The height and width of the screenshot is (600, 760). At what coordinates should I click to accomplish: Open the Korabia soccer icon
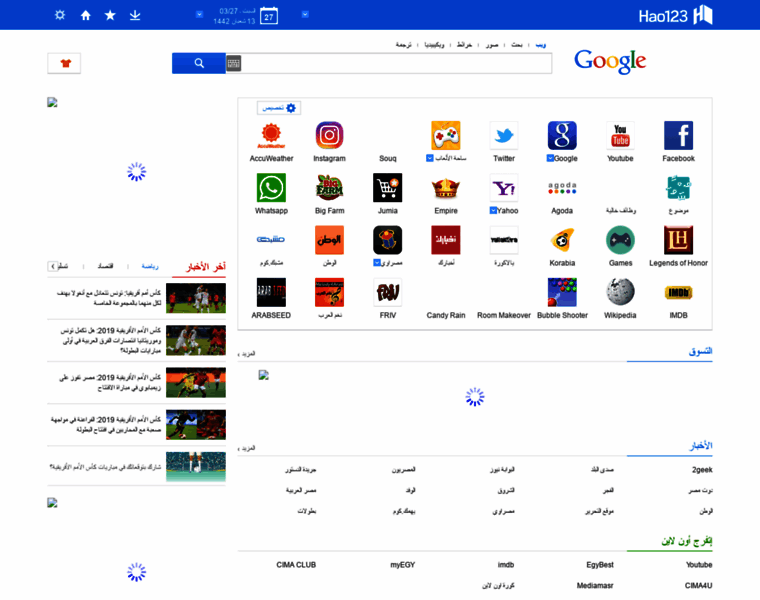(x=562, y=240)
